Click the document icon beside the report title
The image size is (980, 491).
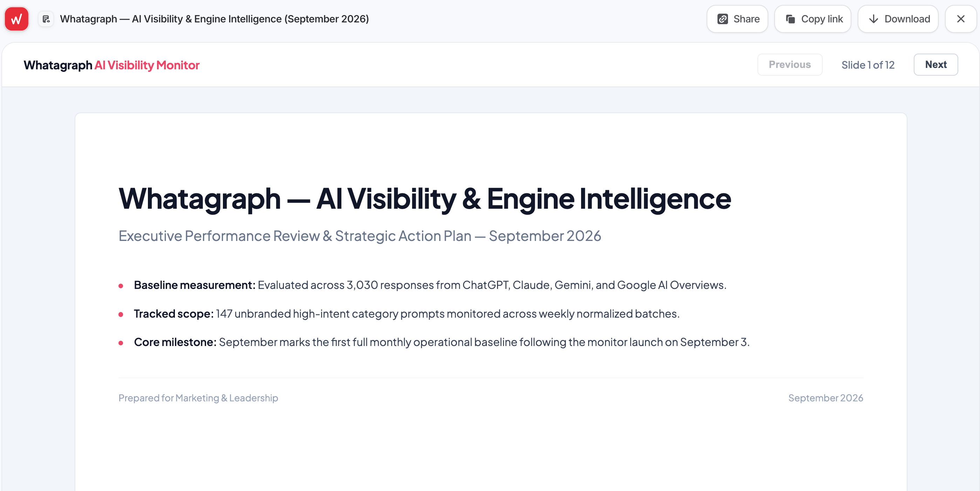pos(46,19)
